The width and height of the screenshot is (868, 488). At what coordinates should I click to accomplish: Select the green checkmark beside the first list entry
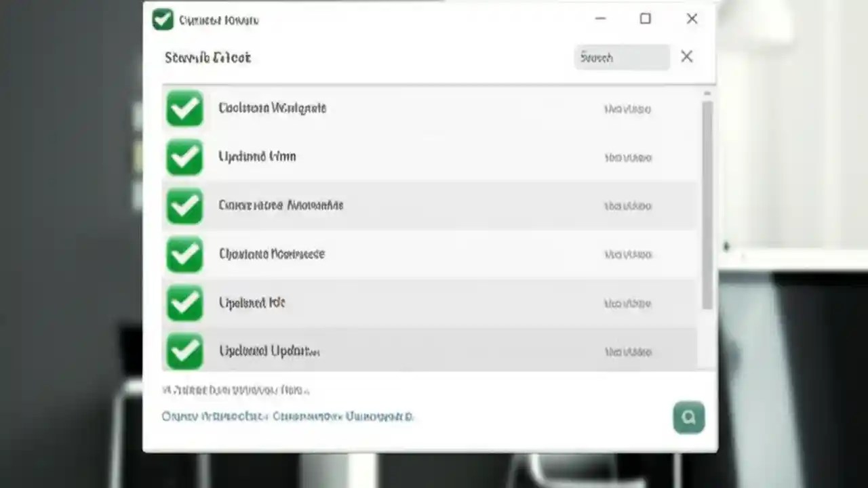tap(184, 108)
